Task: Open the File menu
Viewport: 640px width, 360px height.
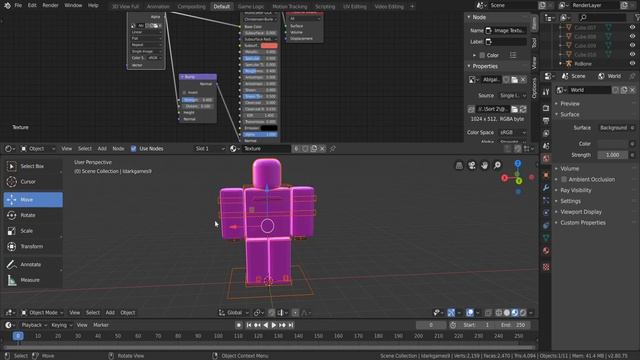Action: pos(18,6)
